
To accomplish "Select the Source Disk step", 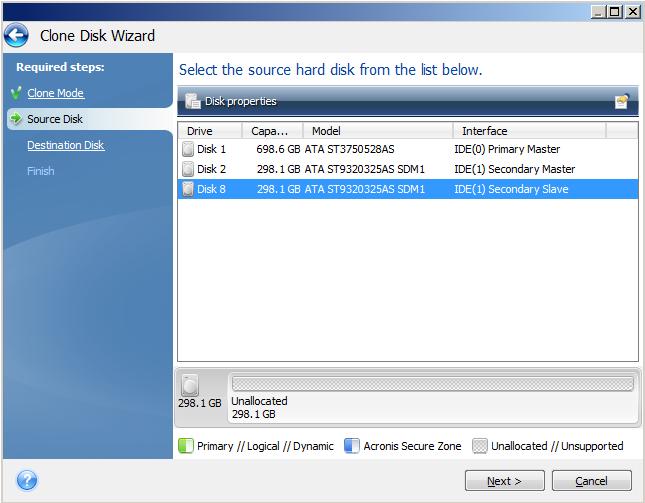I will pos(55,119).
